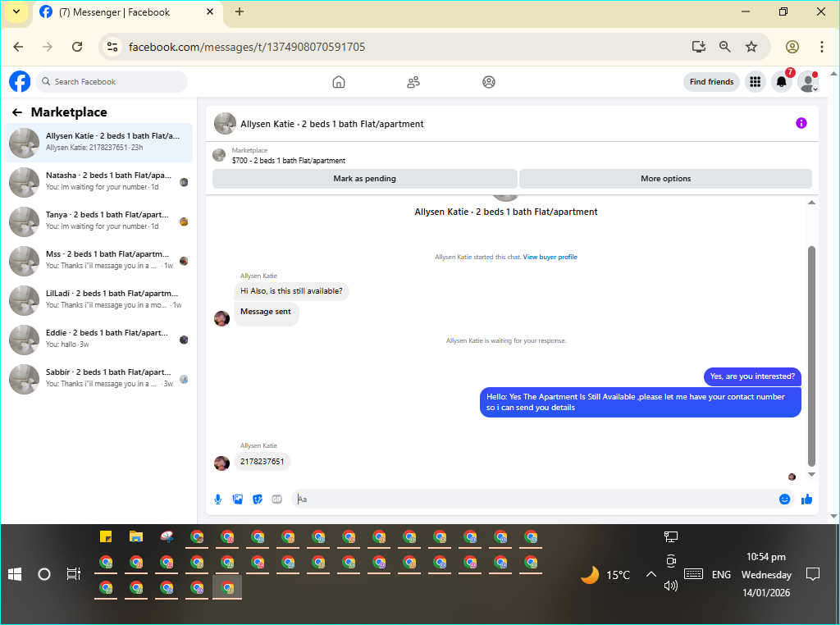Image resolution: width=840 pixels, height=625 pixels.
Task: Click 'Hi Also, is this still available?' message
Action: tap(291, 291)
